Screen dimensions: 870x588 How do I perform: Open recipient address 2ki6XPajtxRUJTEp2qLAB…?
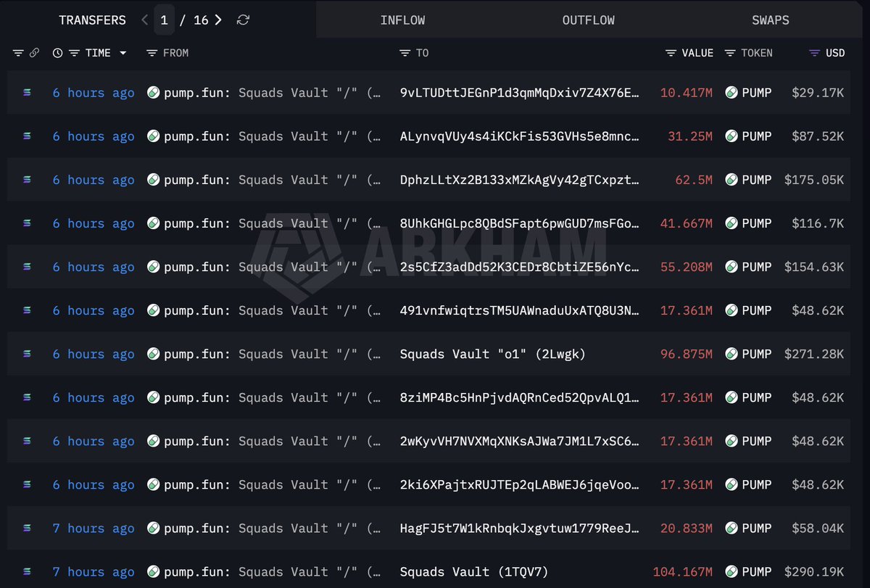[520, 484]
